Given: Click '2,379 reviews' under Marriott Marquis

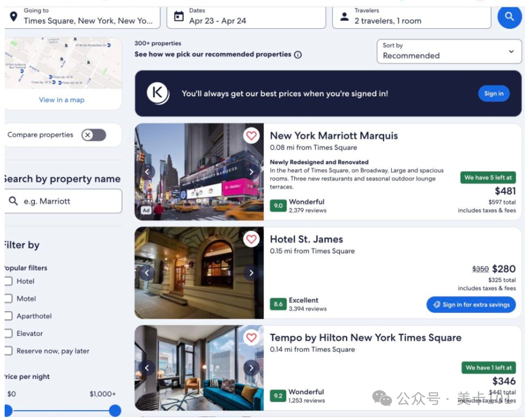Looking at the screenshot, I should pyautogui.click(x=307, y=210).
